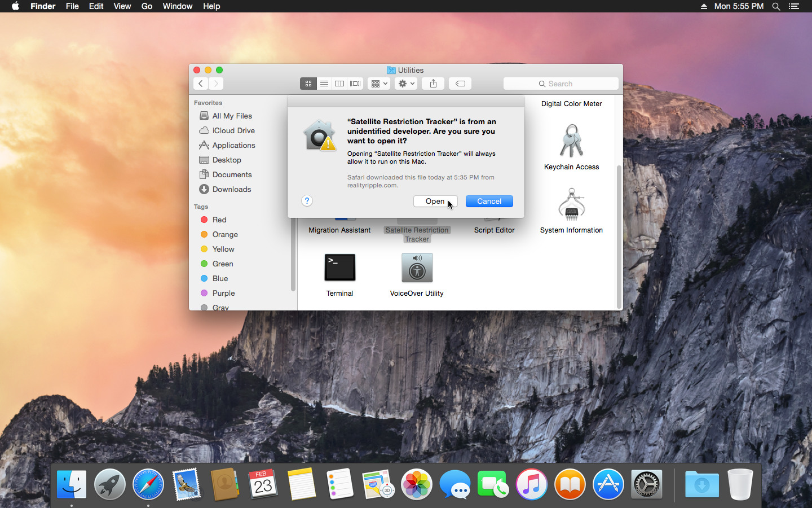Open Safari from the Dock

point(148,484)
